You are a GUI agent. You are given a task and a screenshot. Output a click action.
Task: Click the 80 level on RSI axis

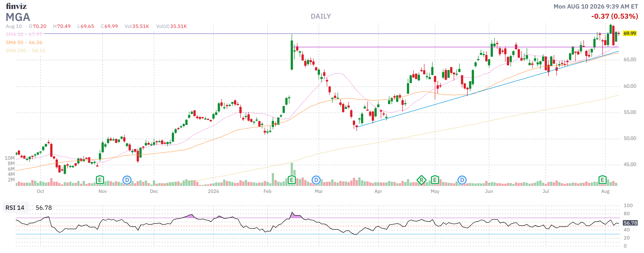tap(626, 214)
